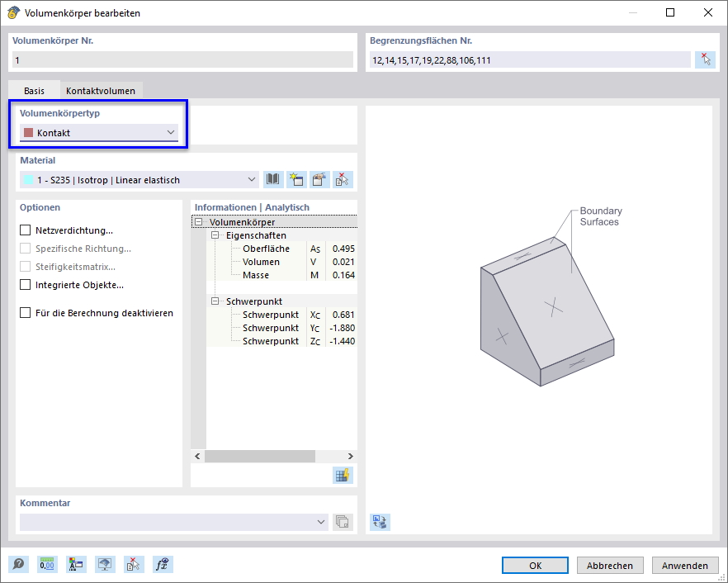Collapse the Schwerpunkt tree node
This screenshot has width=728, height=583.
click(x=215, y=301)
